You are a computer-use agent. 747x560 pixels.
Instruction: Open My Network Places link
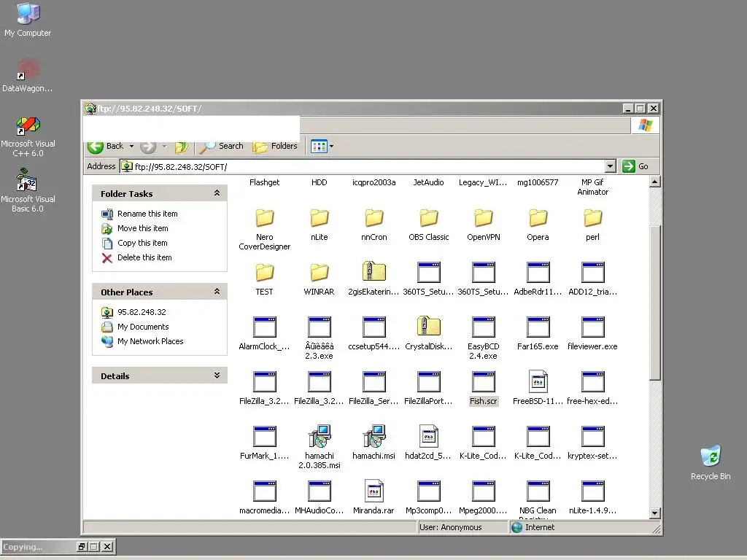pos(150,341)
